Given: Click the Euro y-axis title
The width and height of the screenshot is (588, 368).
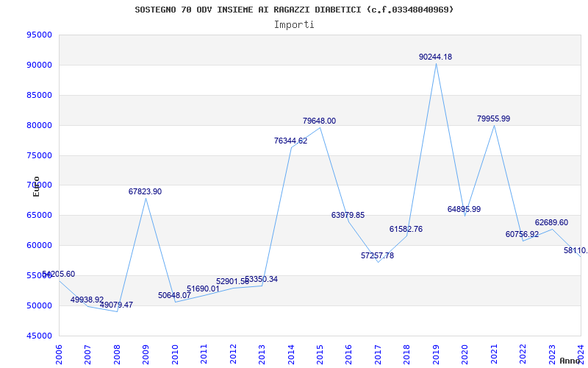Looking at the screenshot, I should coord(36,187).
